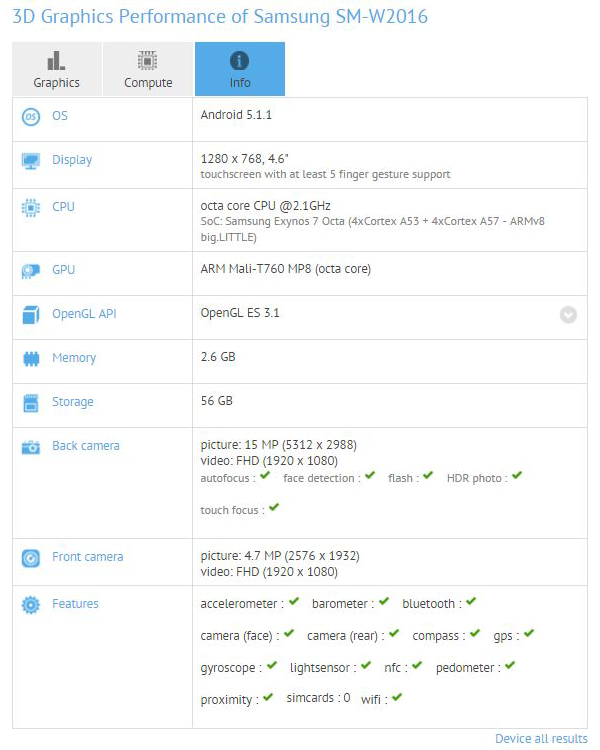Screen dimensions: 600x750
Task: Click the CPU chip icon
Action: coord(31,208)
